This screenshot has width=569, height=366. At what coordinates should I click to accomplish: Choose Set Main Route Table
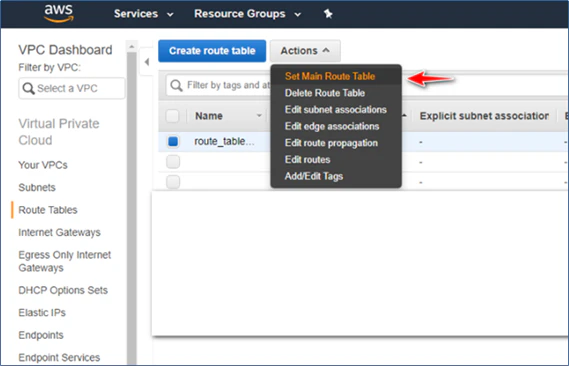click(330, 76)
